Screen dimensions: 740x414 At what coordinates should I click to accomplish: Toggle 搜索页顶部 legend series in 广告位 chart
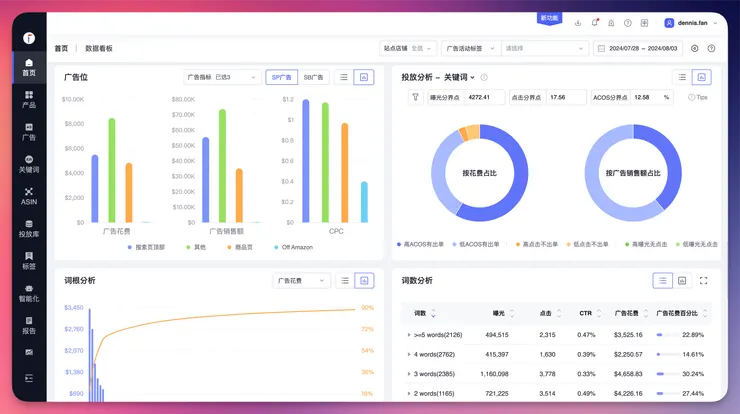tap(147, 247)
